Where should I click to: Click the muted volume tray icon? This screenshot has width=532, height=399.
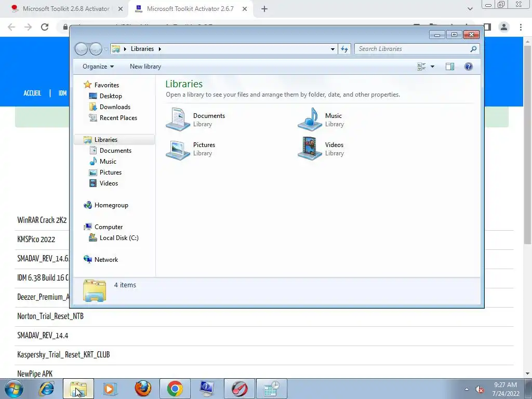click(x=479, y=390)
